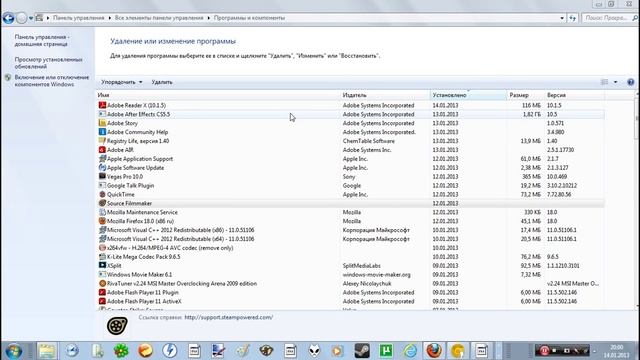Click the Adobe Story folder icon

102,123
